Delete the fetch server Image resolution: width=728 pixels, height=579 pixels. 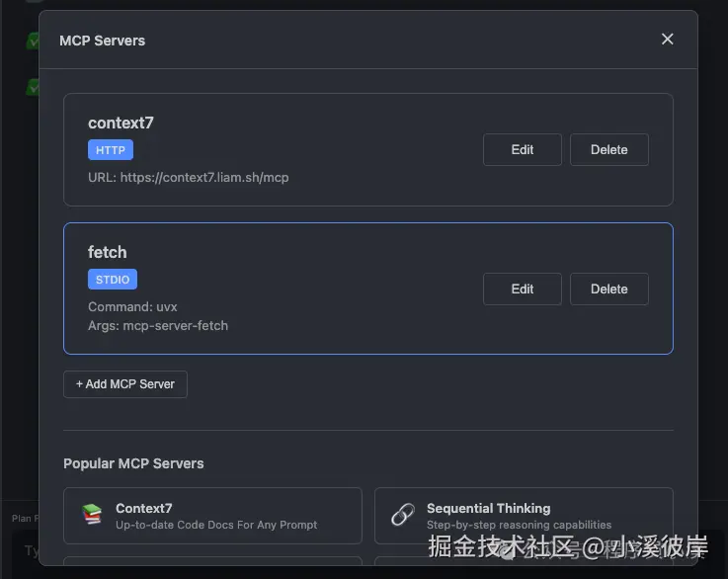tap(609, 289)
